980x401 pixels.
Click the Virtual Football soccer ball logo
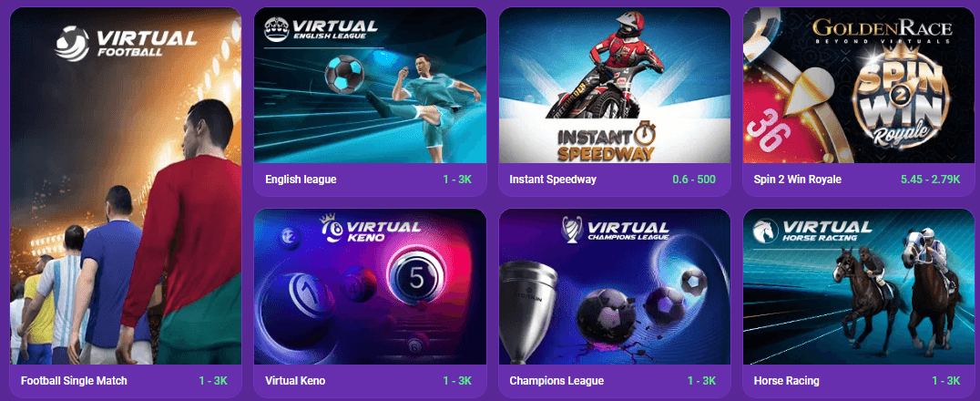[x=73, y=43]
